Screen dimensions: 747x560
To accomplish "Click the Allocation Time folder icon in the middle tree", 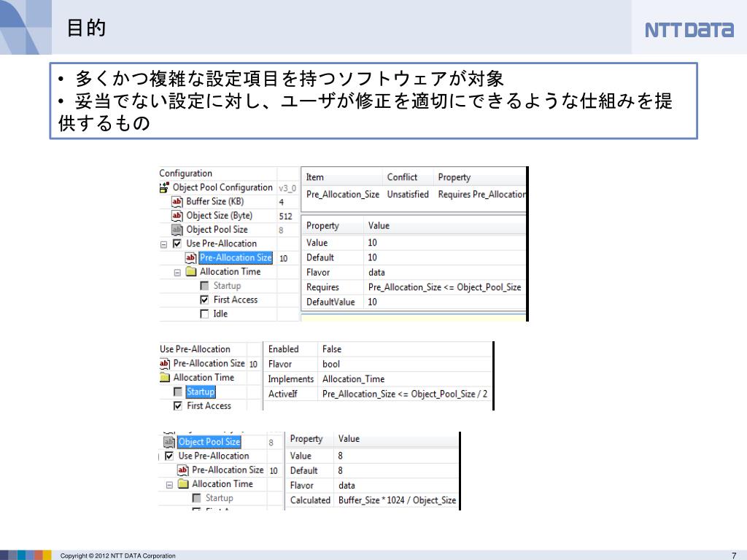I will pyautogui.click(x=165, y=378).
